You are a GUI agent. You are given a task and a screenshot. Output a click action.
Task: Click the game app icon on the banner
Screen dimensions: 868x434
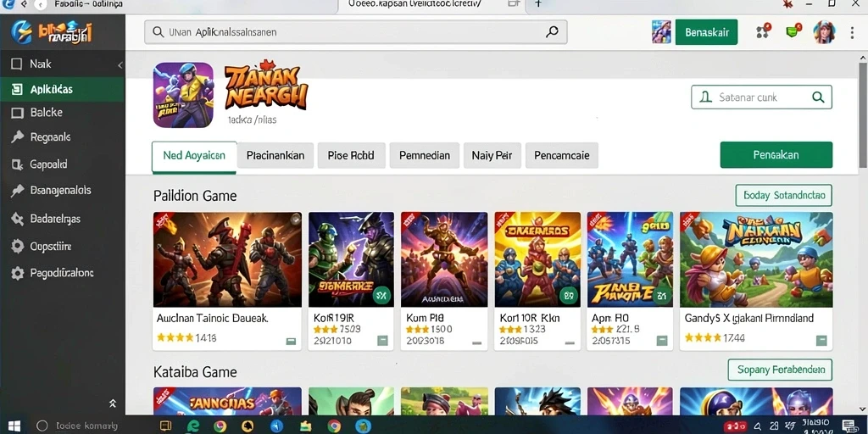pos(183,95)
